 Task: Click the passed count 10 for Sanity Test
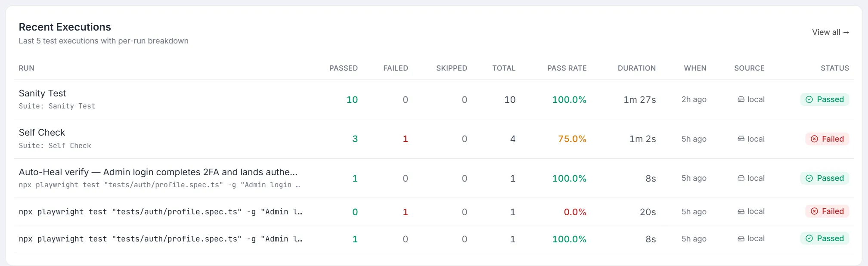click(x=352, y=100)
